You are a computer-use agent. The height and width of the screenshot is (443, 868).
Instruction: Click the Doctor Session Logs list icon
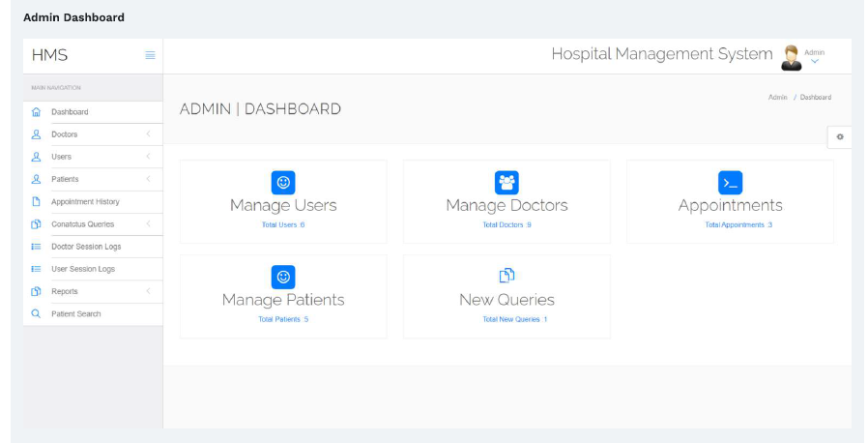pos(36,247)
